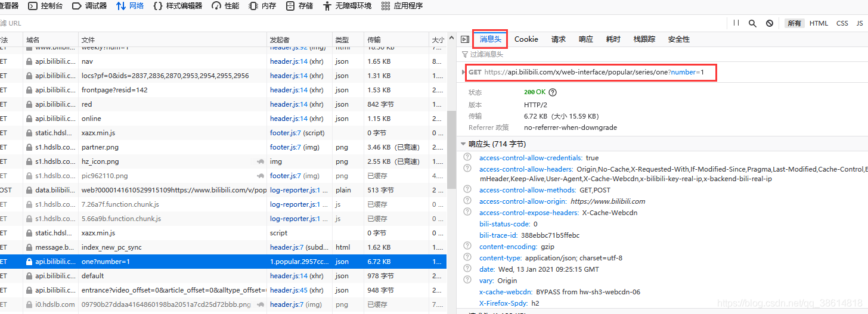Switch to the 控制台 devtools tab

point(46,6)
